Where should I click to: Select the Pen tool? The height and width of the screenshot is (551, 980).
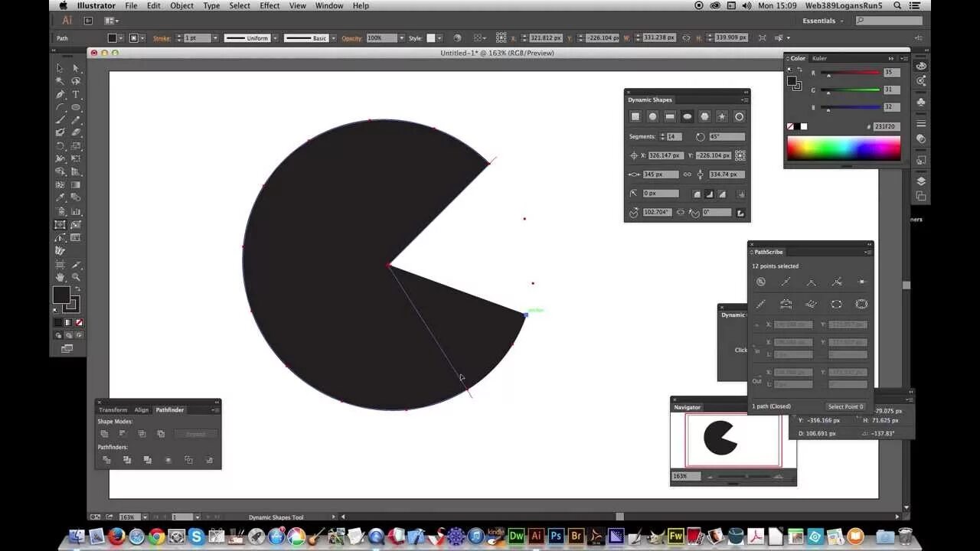pos(60,94)
